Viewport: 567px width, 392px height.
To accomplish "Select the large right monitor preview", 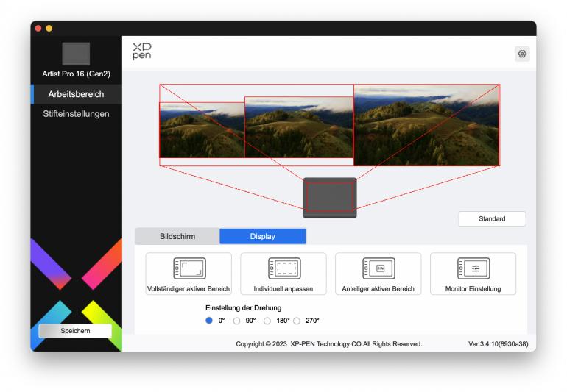I will point(426,125).
